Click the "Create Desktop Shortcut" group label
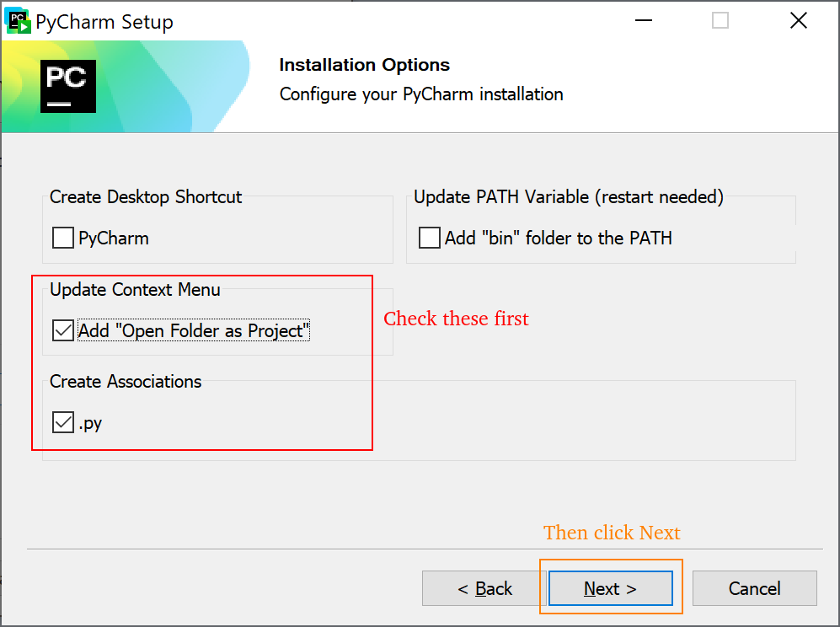This screenshot has width=840, height=627. [x=146, y=197]
